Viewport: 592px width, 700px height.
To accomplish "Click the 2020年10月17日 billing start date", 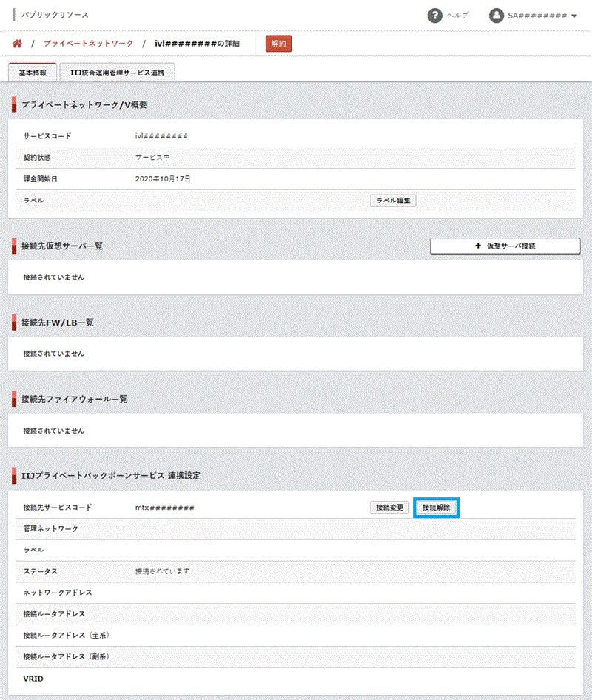I will 163,179.
